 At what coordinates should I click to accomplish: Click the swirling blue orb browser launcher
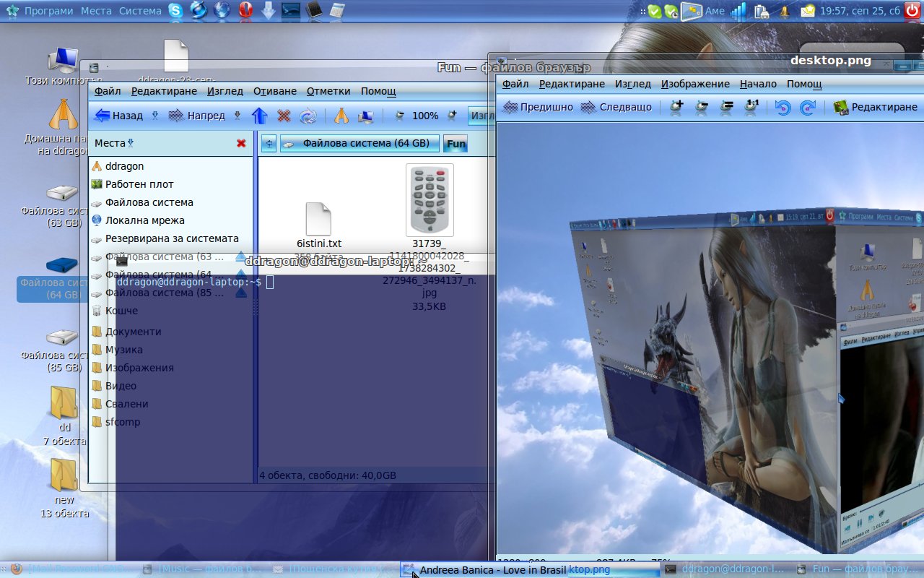pyautogui.click(x=199, y=11)
